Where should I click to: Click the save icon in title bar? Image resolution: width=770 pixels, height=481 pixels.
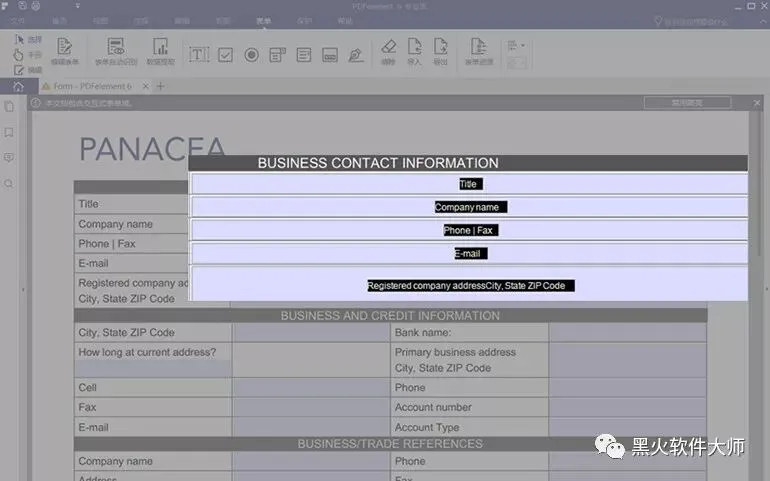[x=23, y=6]
